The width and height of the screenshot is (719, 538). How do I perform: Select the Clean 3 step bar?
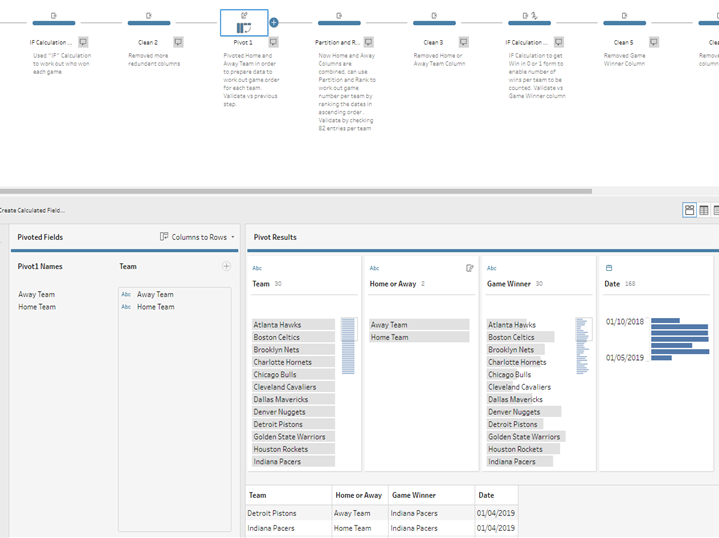434,22
